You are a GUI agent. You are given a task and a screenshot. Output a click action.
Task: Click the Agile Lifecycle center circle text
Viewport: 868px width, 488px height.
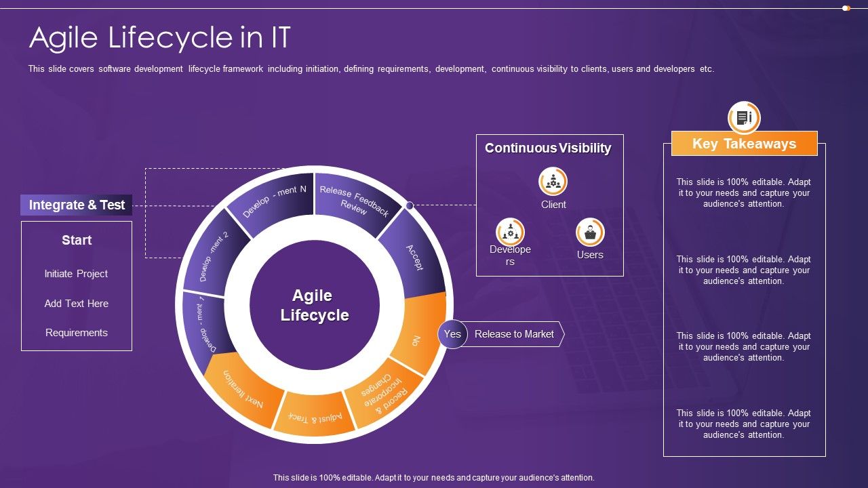(315, 305)
